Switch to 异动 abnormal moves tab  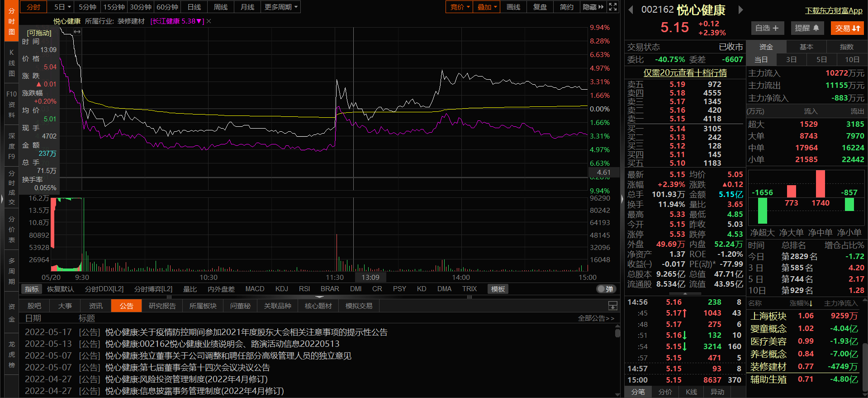pos(717,392)
